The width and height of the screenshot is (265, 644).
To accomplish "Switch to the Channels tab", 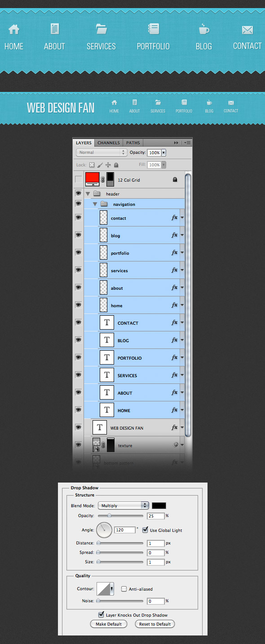I will [x=109, y=143].
